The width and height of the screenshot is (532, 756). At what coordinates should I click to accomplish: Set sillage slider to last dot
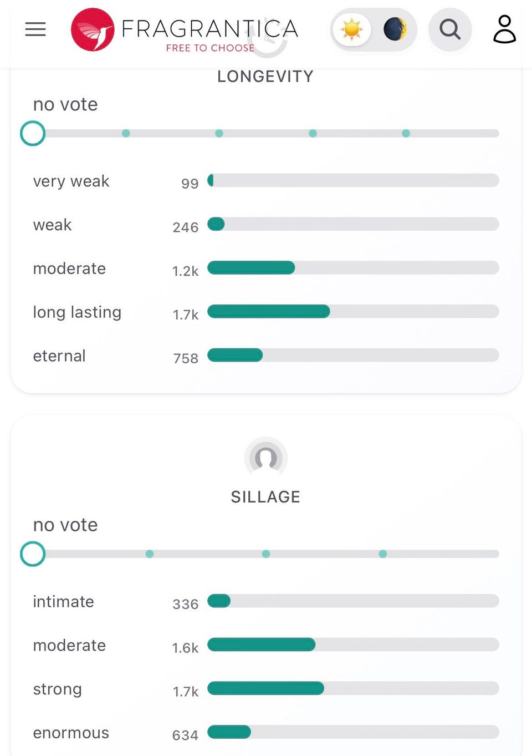point(383,554)
